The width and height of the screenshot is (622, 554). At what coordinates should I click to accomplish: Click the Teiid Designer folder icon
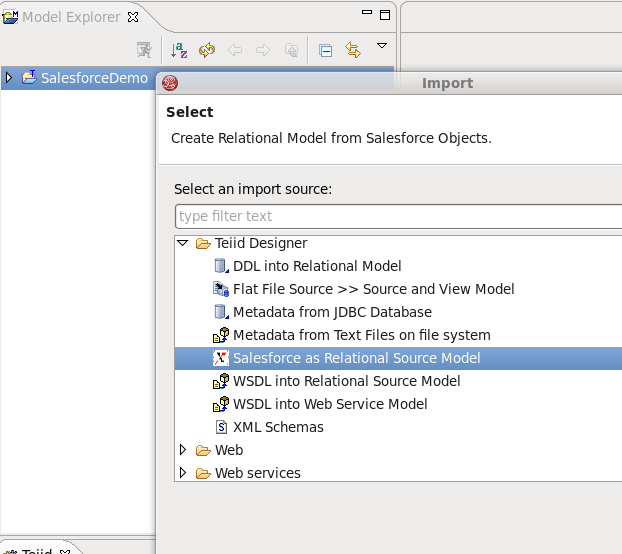click(203, 243)
